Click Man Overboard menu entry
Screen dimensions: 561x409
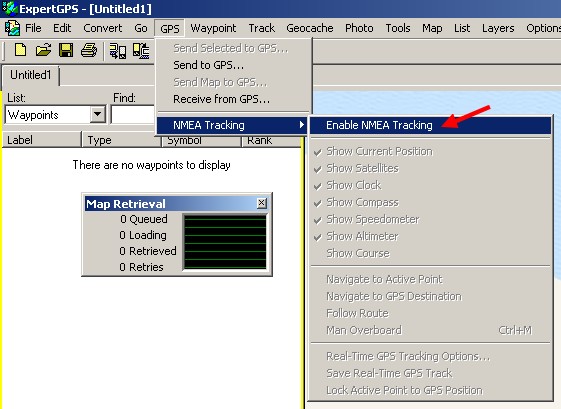tap(430, 330)
